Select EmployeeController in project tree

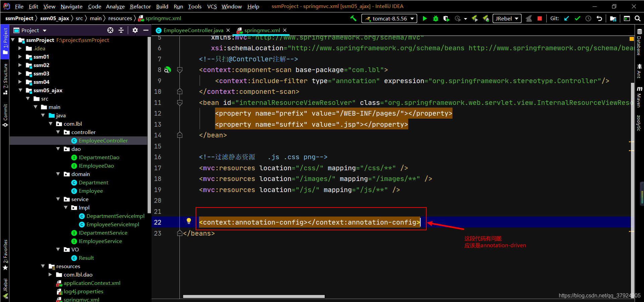point(103,140)
